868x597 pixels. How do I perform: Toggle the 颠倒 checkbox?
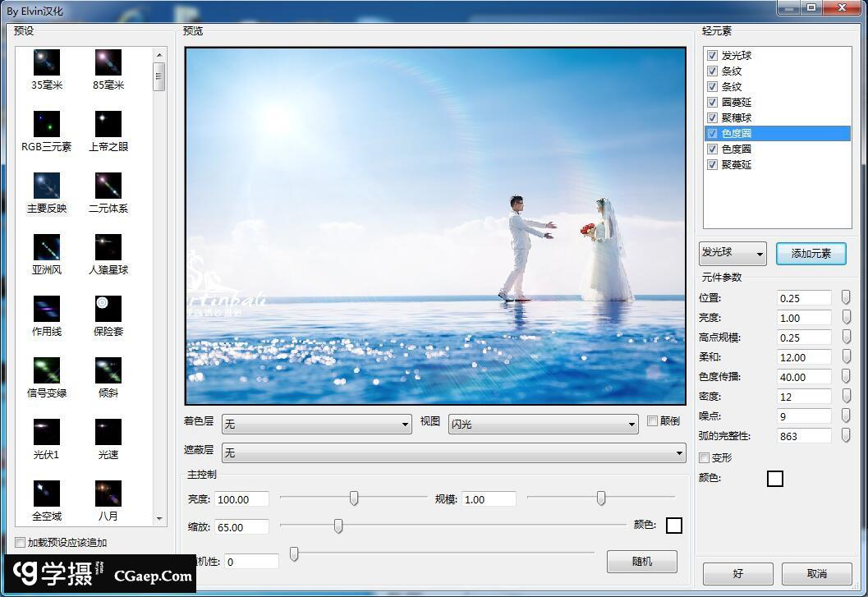click(653, 421)
